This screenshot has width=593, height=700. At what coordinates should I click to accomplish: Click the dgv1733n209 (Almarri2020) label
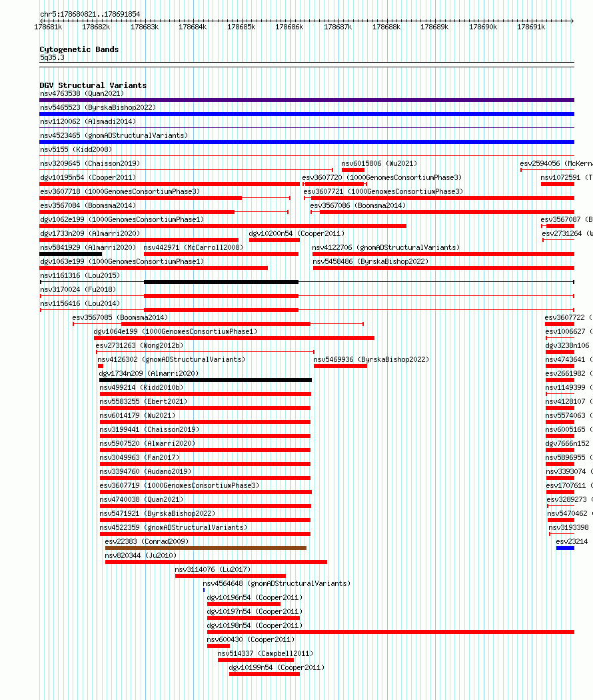tap(90, 233)
